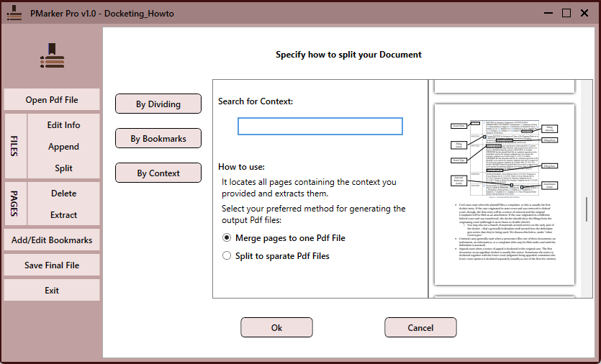
Task: Minimize the PMarker Pro window
Action: coord(548,13)
